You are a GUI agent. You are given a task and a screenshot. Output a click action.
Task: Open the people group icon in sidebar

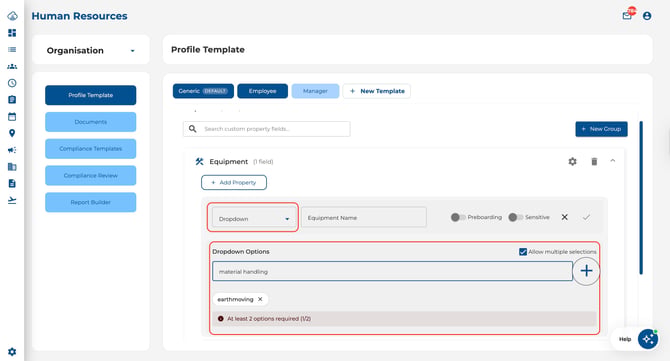pyautogui.click(x=12, y=66)
